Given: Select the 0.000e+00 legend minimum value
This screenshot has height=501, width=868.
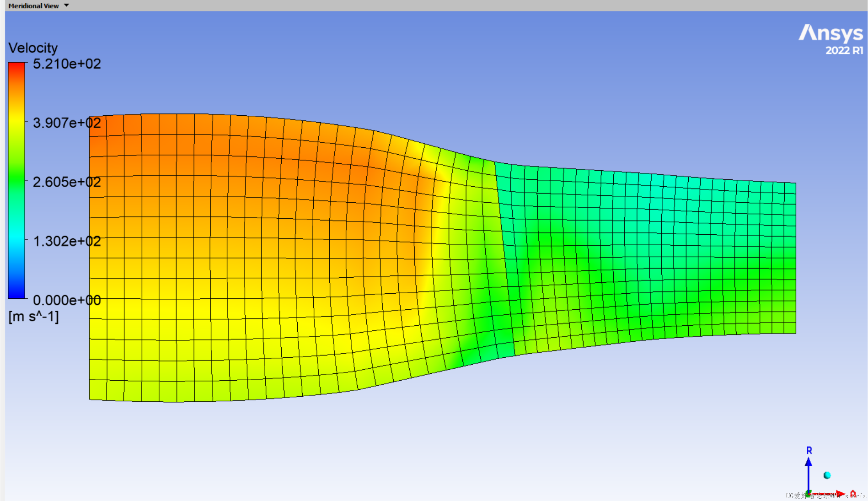Looking at the screenshot, I should pyautogui.click(x=67, y=300).
